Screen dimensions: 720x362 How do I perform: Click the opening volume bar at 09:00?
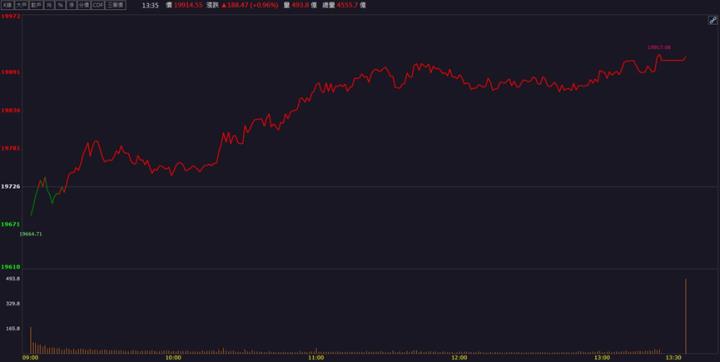pos(31,340)
